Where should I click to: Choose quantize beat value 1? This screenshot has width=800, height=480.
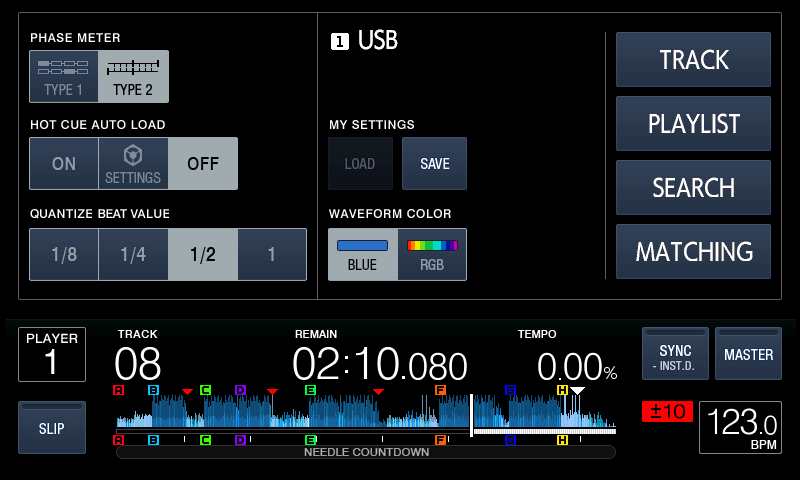coord(272,254)
